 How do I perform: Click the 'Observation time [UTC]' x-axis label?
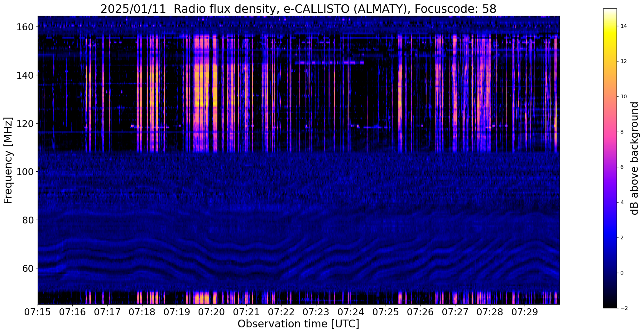click(298, 324)
